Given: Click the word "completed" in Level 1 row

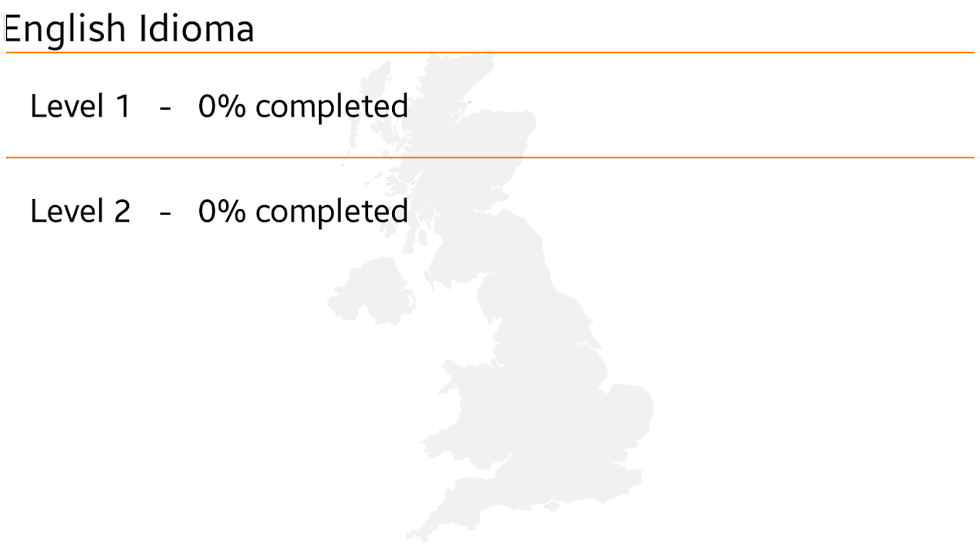Looking at the screenshot, I should pyautogui.click(x=331, y=107).
